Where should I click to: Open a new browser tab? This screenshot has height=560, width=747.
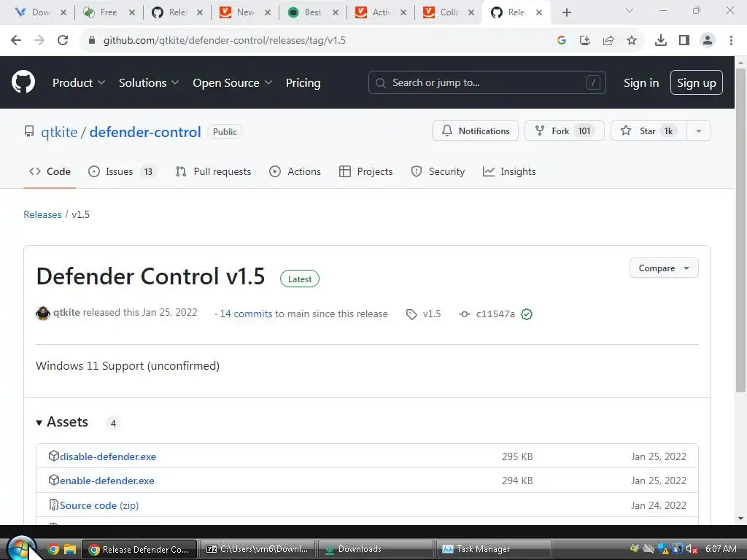point(566,12)
